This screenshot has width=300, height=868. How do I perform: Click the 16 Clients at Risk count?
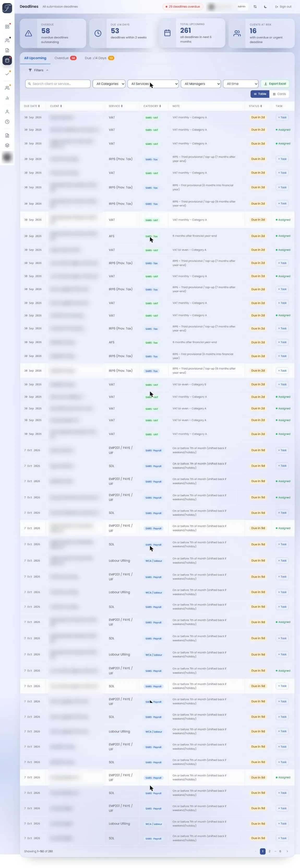click(253, 31)
